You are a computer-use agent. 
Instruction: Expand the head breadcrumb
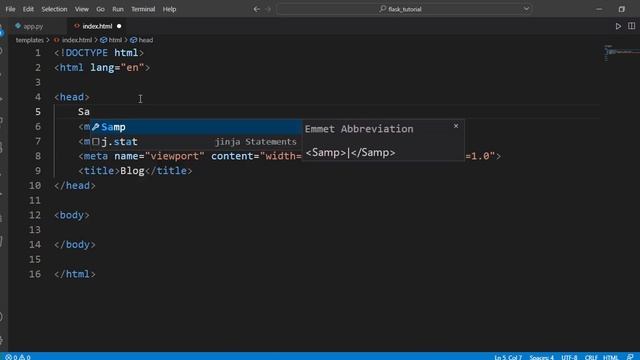(145, 40)
